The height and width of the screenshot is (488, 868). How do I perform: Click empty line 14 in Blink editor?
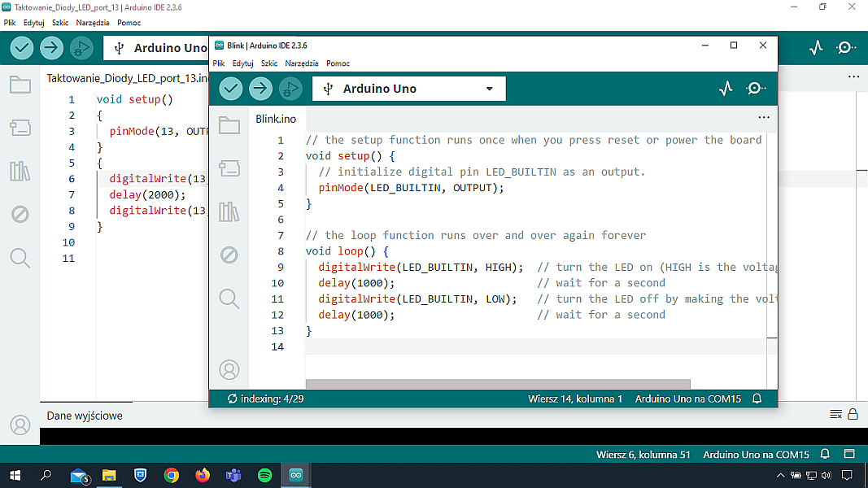tap(535, 346)
